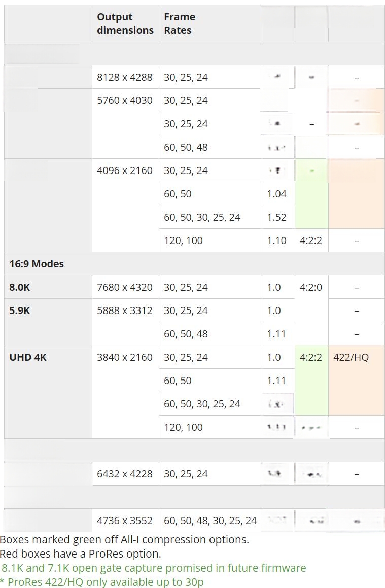Click the ProRes 422/HQ 30p footnote
This screenshot has height=588, width=385.
[x=102, y=582]
